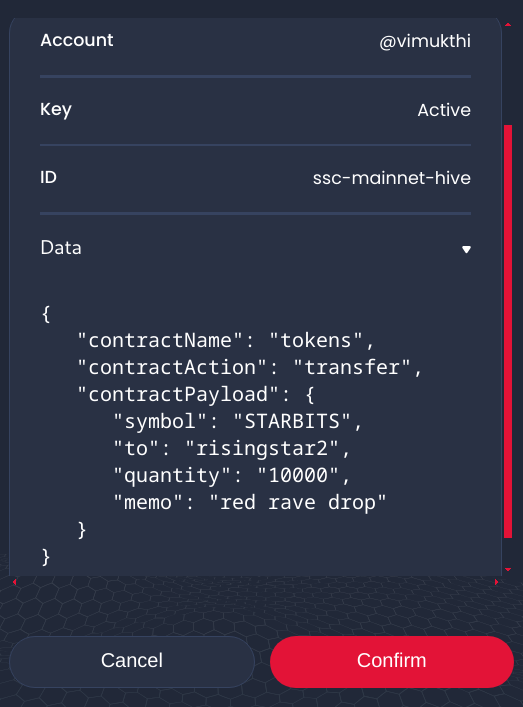Click the contractName tokens line

[x=225, y=340]
